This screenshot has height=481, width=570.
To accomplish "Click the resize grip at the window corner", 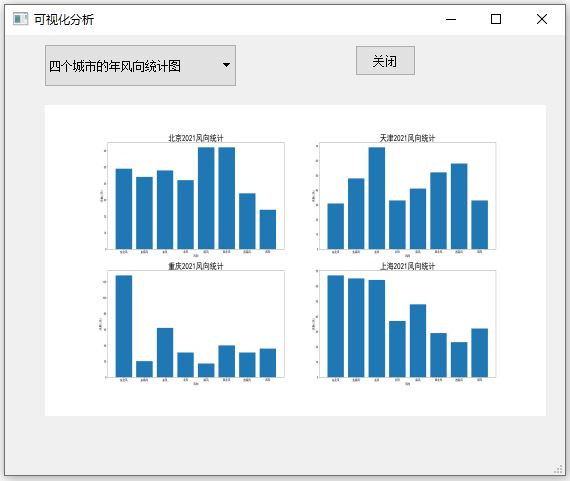I will point(558,469).
